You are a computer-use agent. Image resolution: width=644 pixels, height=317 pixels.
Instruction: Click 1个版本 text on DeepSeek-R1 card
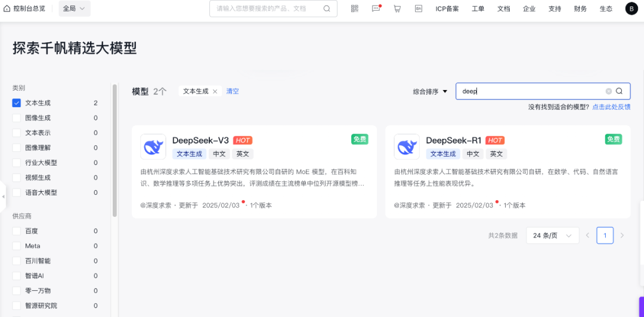(514, 206)
